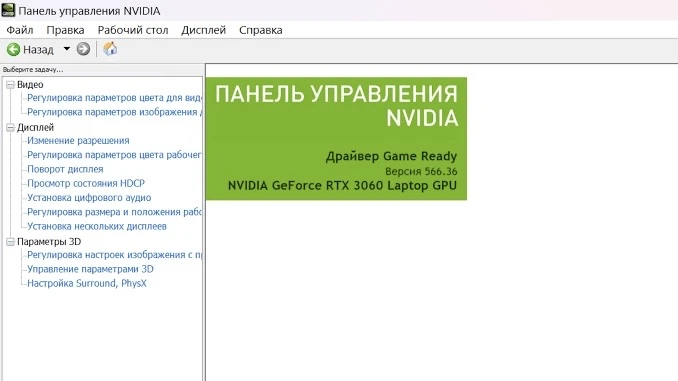Image resolution: width=678 pixels, height=381 pixels.
Task: Open Регулировка параметров цвета рабочего стола
Action: (114, 155)
